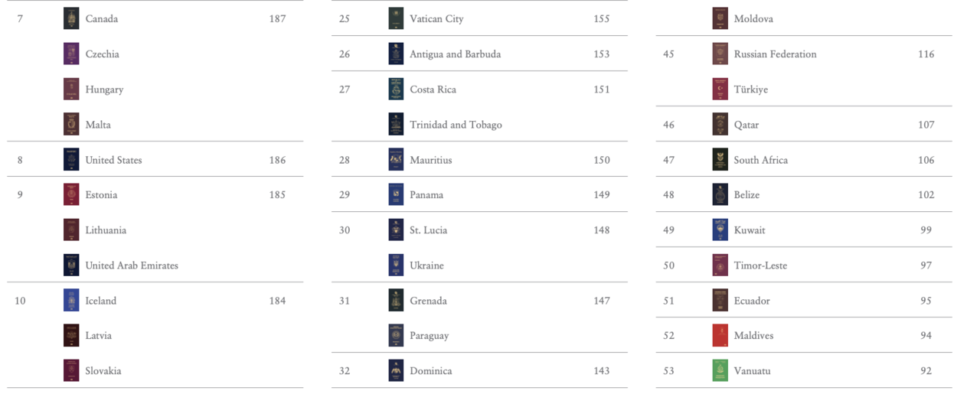
Task: Click the Antigua and Barbuda text
Action: point(455,54)
